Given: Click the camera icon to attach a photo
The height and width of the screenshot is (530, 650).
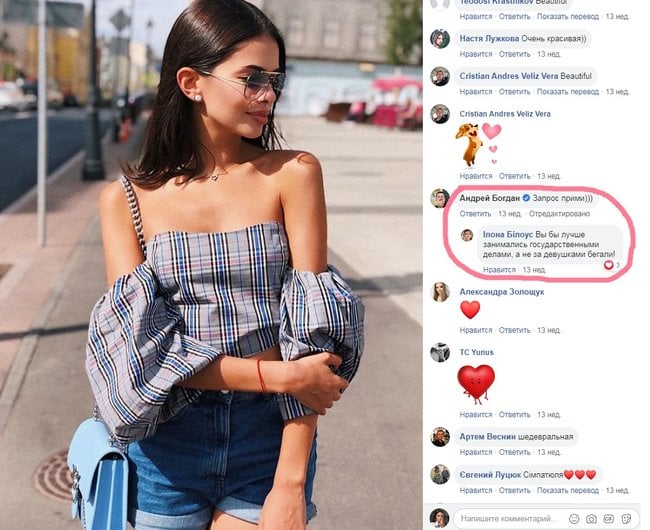Looking at the screenshot, I should pyautogui.click(x=591, y=518).
